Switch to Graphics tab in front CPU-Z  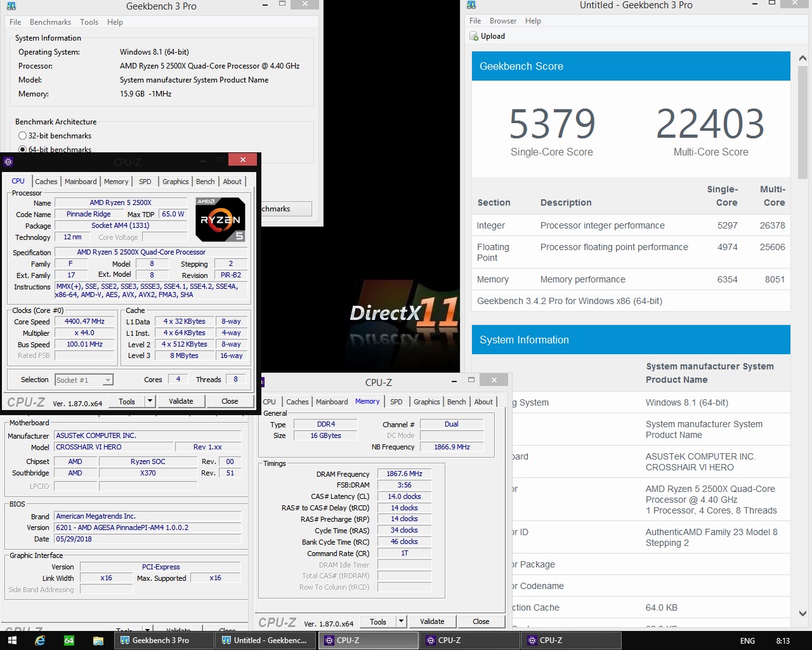(x=176, y=182)
